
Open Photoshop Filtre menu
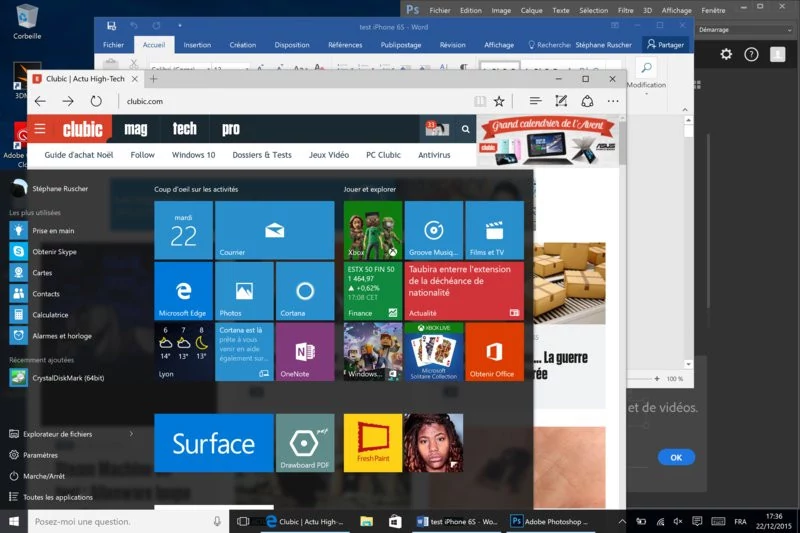626,10
